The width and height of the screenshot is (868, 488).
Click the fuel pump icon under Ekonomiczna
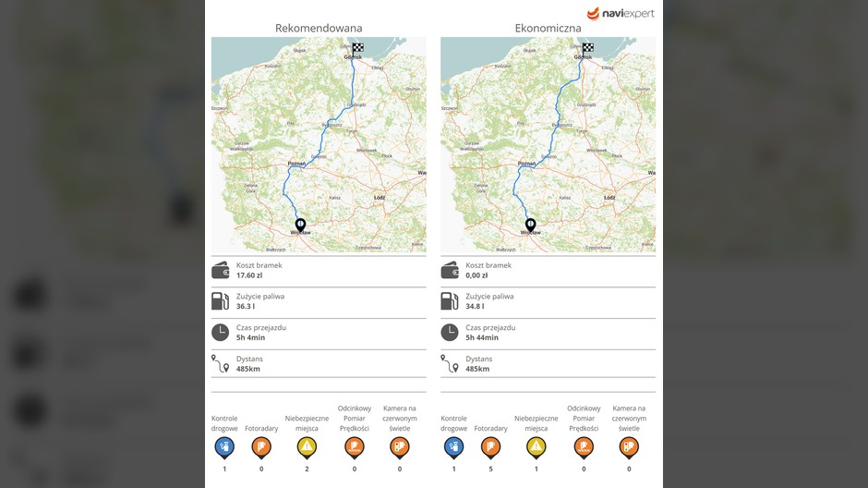pos(449,300)
